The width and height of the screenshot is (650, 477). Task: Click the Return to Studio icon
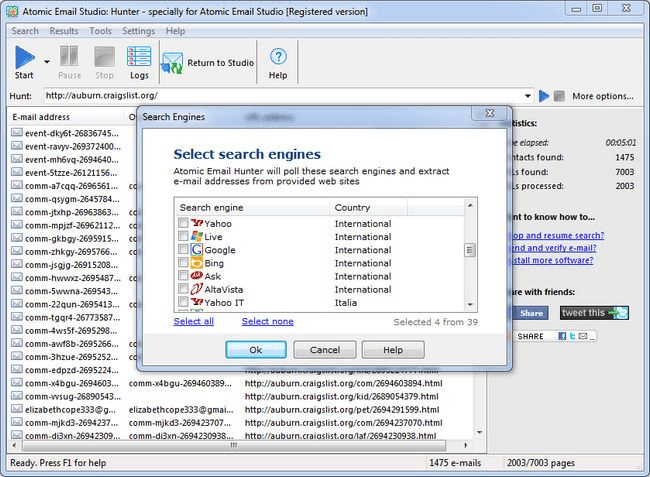point(172,63)
